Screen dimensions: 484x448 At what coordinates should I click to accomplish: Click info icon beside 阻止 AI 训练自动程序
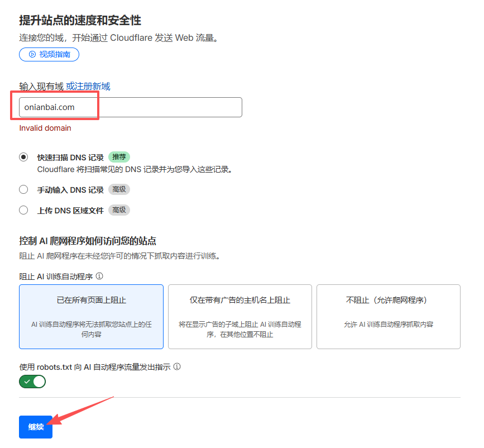(x=99, y=276)
